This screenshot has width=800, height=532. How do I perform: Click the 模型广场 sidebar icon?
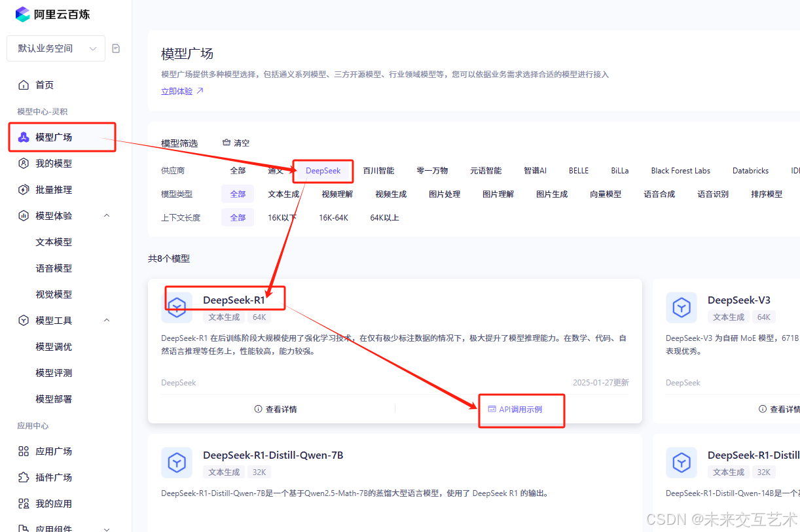[24, 137]
